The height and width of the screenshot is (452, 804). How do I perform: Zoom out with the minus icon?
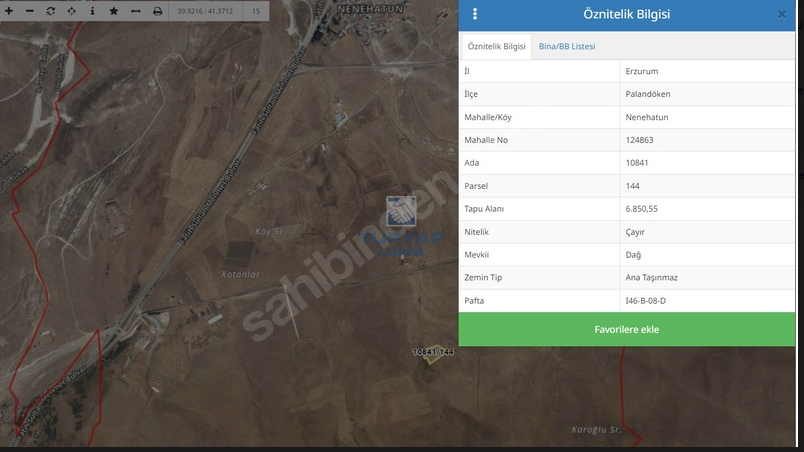pos(29,11)
